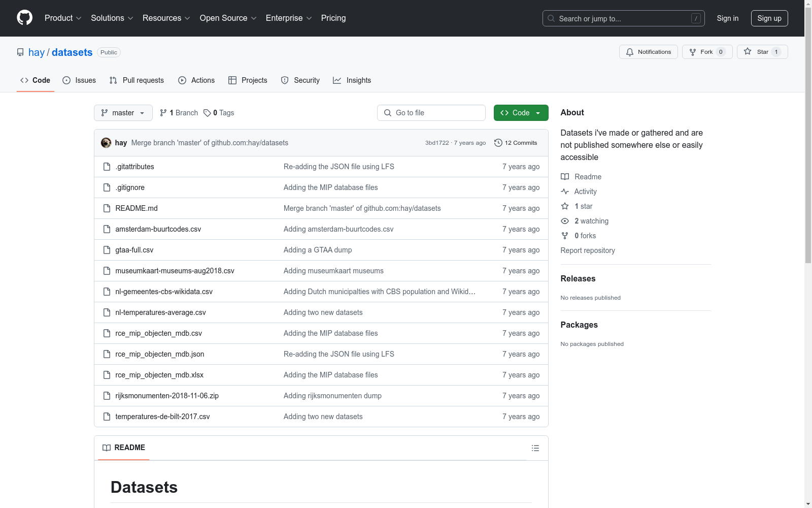Click the magnifier icon in the search bar

pyautogui.click(x=551, y=18)
